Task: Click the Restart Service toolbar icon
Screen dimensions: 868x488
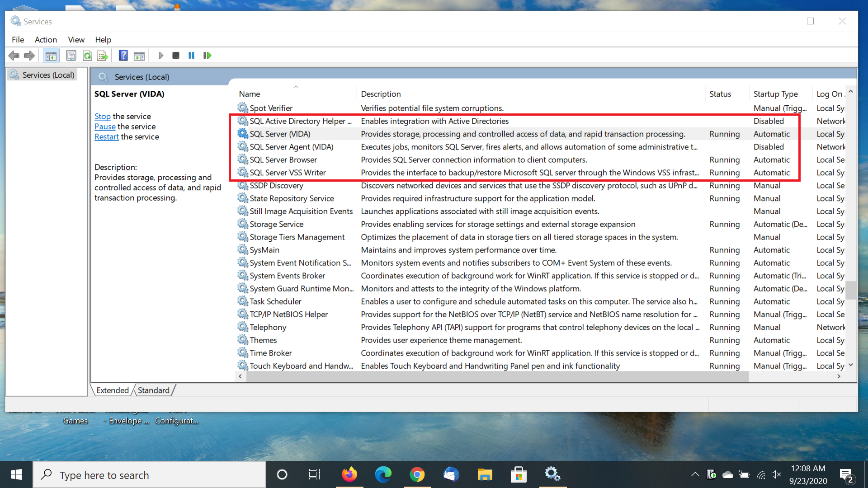Action: tap(208, 56)
